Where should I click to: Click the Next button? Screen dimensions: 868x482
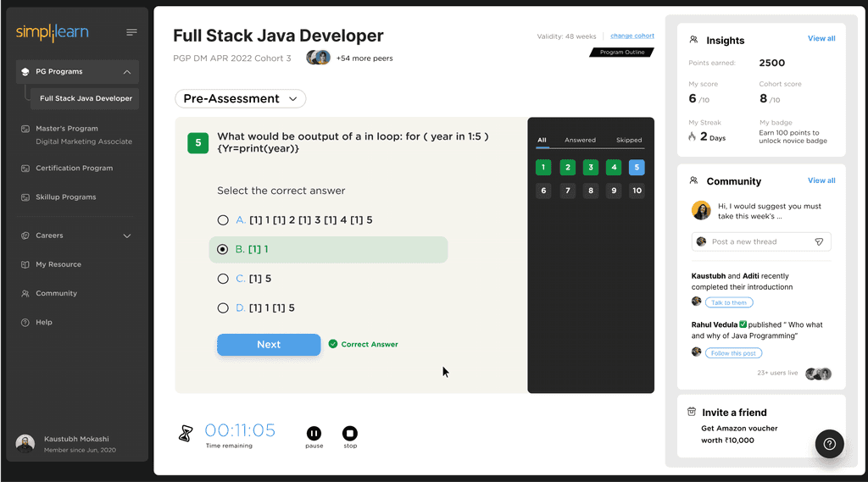click(x=269, y=344)
